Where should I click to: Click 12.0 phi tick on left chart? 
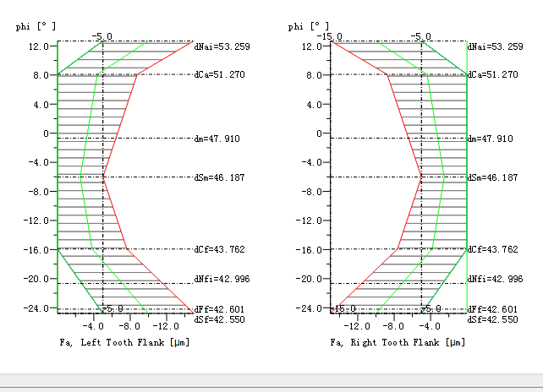click(x=38, y=46)
